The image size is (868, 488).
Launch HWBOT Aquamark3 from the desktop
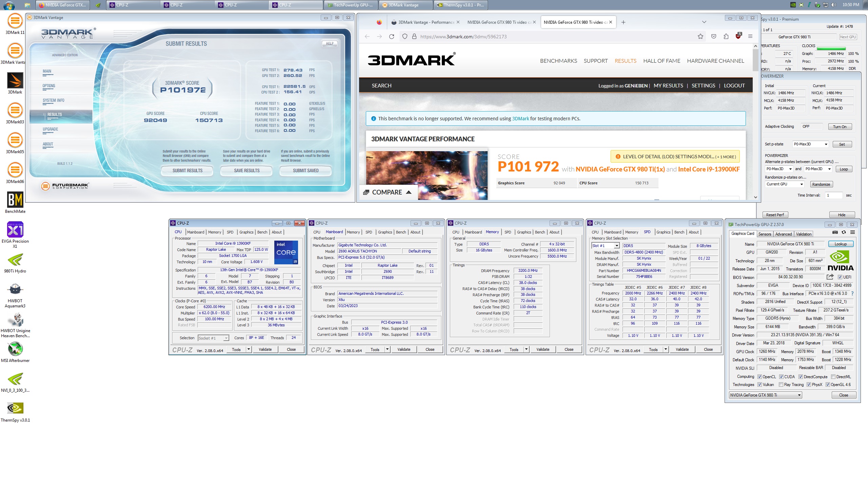tap(15, 295)
